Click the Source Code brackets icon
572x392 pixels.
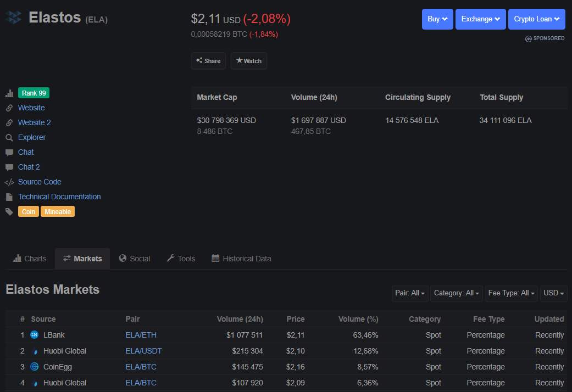9,182
